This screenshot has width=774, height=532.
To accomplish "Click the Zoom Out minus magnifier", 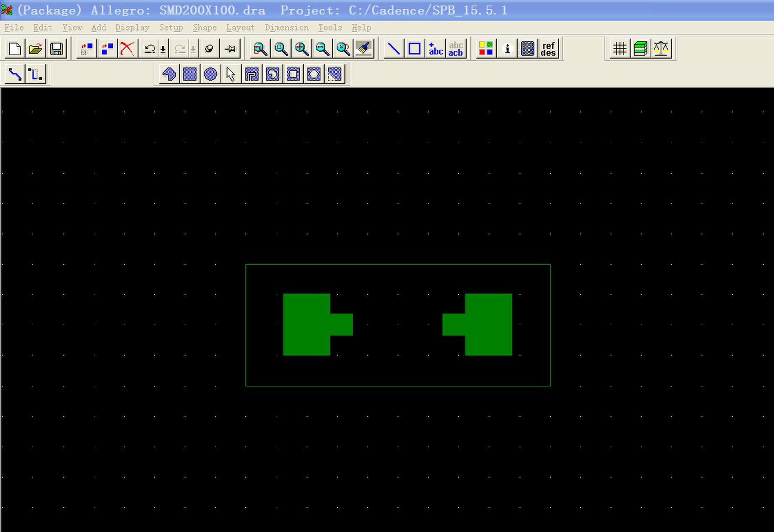I will click(322, 49).
